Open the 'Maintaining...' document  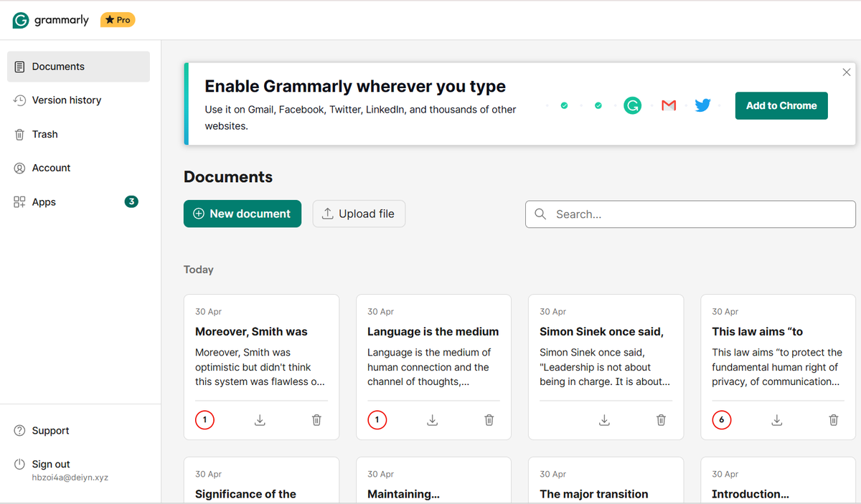pyautogui.click(x=433, y=480)
